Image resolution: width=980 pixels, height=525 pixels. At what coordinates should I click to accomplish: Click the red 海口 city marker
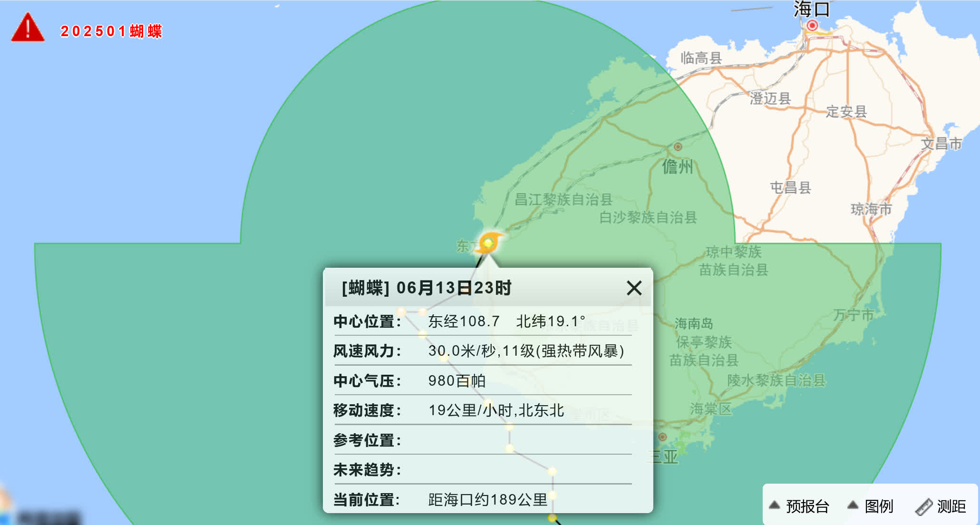[812, 25]
